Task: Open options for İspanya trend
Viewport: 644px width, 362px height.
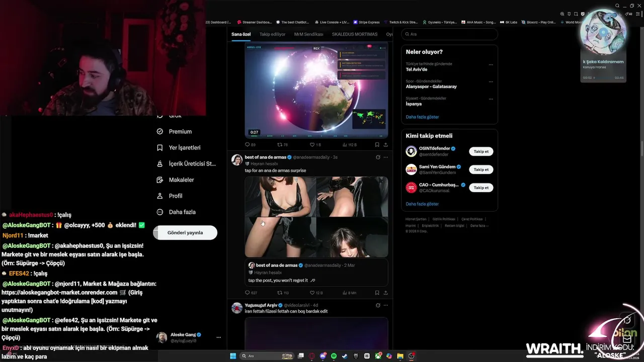Action: (491, 99)
